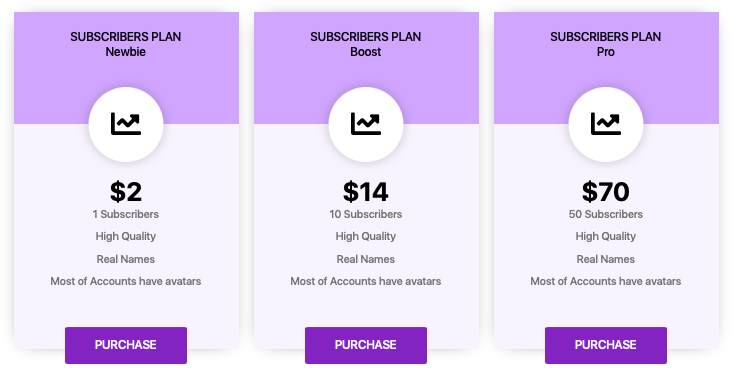Screen dimensions: 739x384
Task: Click the "1 Subscribers" feature line
Action: click(126, 214)
